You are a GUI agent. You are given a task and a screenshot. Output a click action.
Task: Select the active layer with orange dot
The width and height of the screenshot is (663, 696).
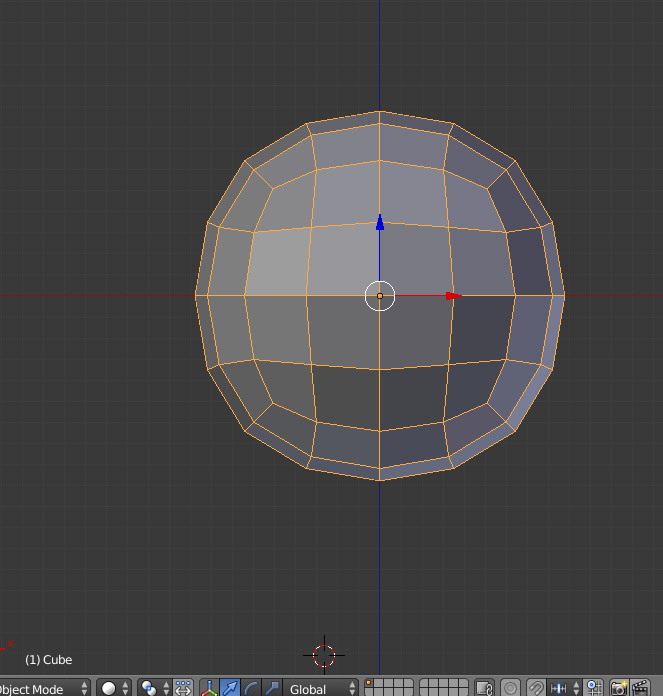click(x=370, y=684)
